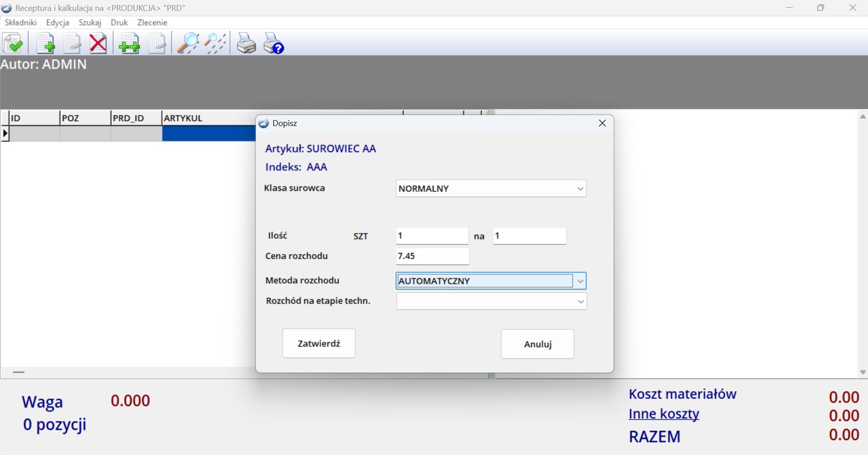Click the Cena rozchodu input field
Viewport: 868px width, 455px height.
coord(432,256)
